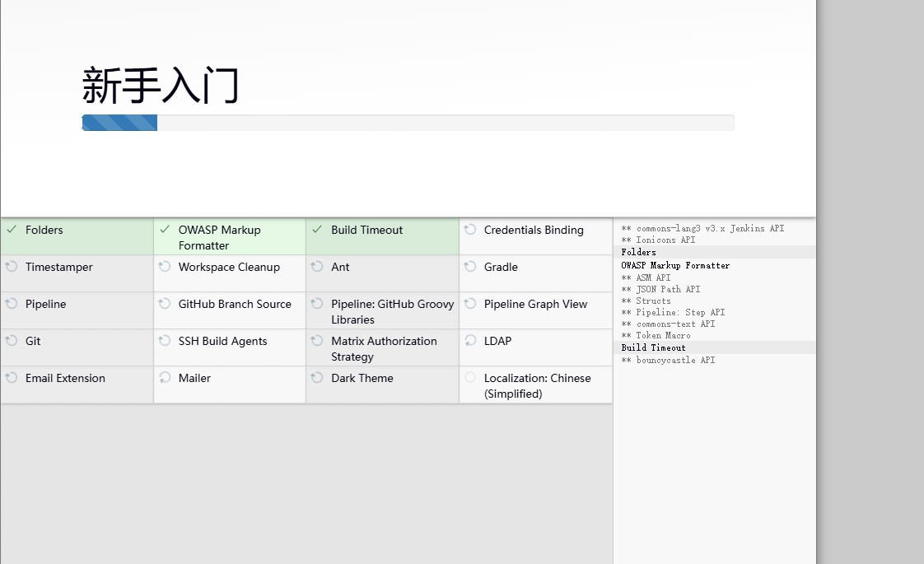Click the pending icon next to Ant
The height and width of the screenshot is (564, 924).
318,267
